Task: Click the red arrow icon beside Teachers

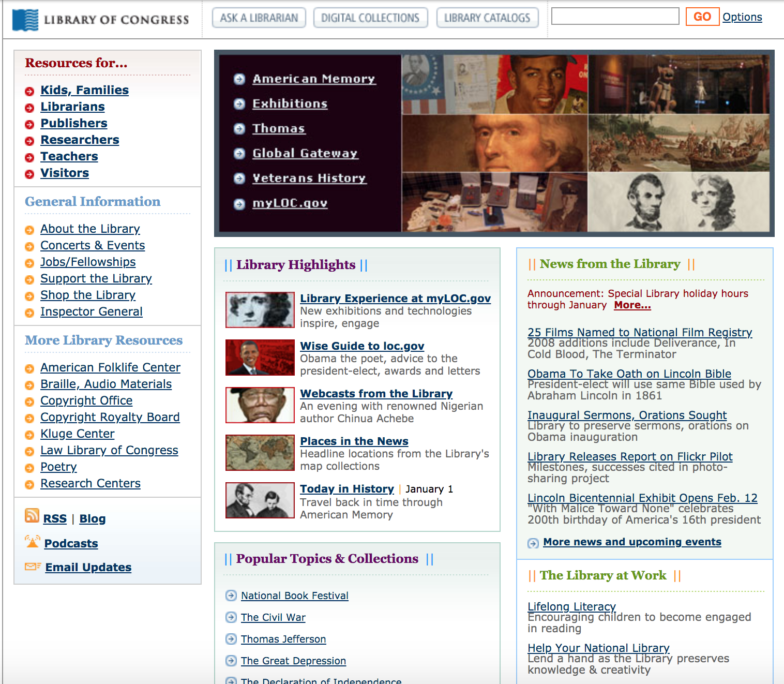Action: [29, 158]
